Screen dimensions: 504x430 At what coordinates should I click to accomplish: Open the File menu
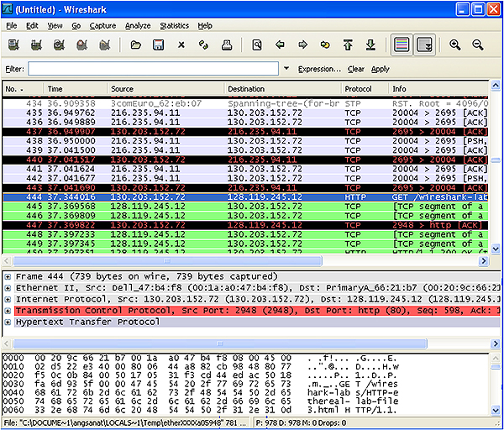12,26
